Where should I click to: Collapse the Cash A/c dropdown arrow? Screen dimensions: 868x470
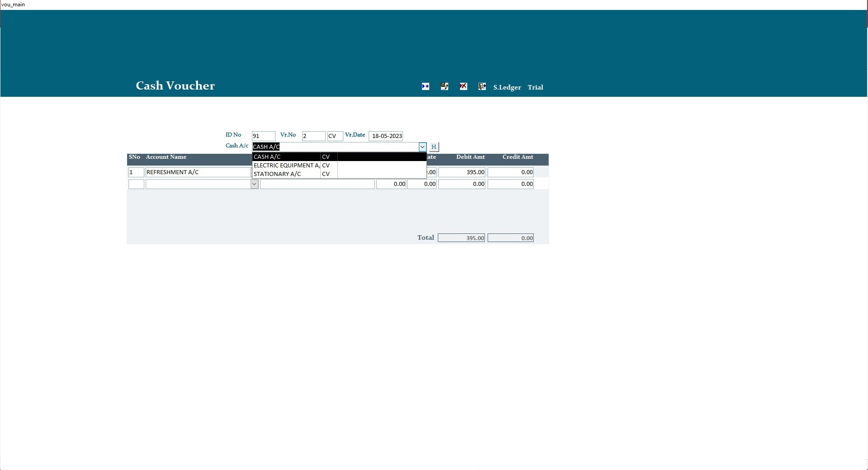422,147
